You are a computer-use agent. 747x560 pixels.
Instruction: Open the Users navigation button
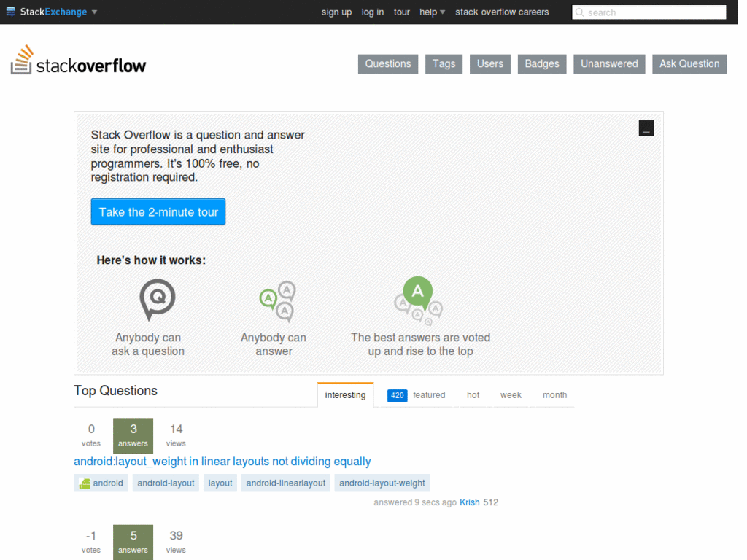pos(489,64)
